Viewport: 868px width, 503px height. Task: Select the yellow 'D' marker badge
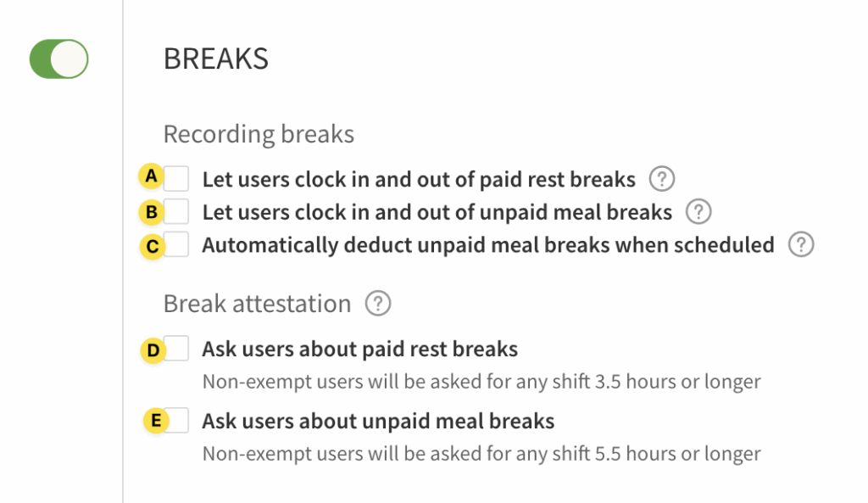point(153,350)
